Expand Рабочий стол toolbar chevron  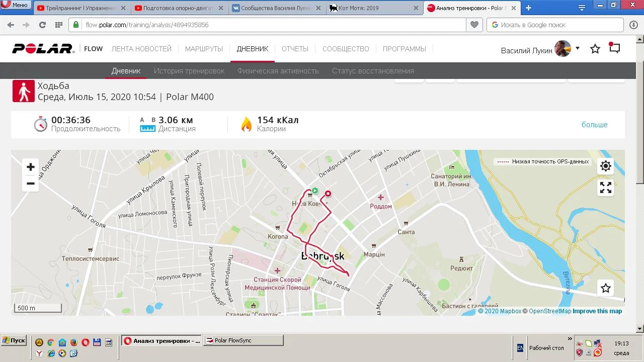[570, 339]
